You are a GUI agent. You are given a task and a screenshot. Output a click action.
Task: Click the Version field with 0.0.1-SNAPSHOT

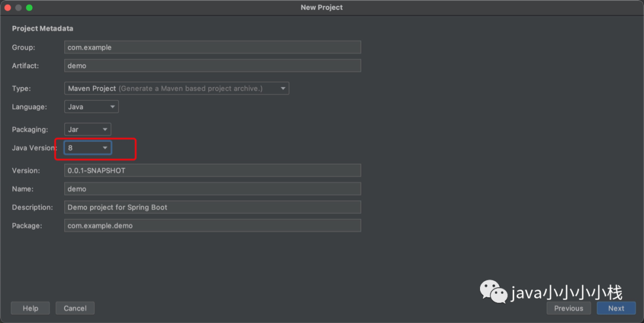[x=213, y=170]
